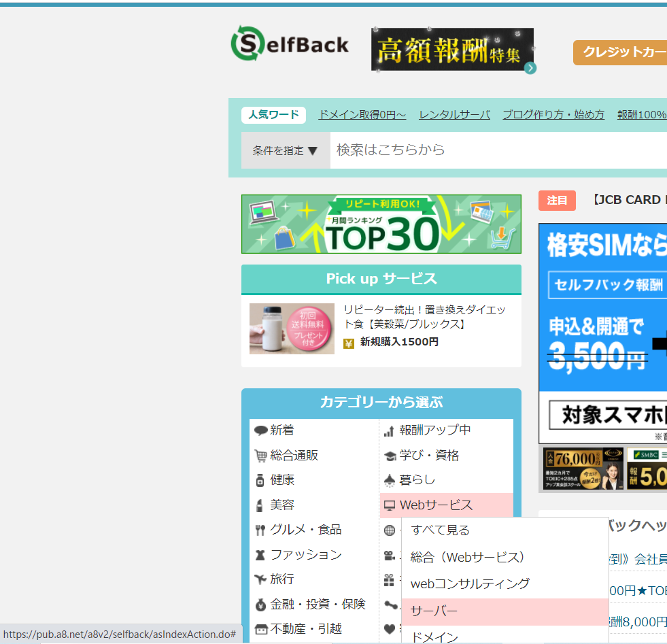Click the medicine bottle icon for 健康
This screenshot has width=667, height=644.
coord(260,481)
